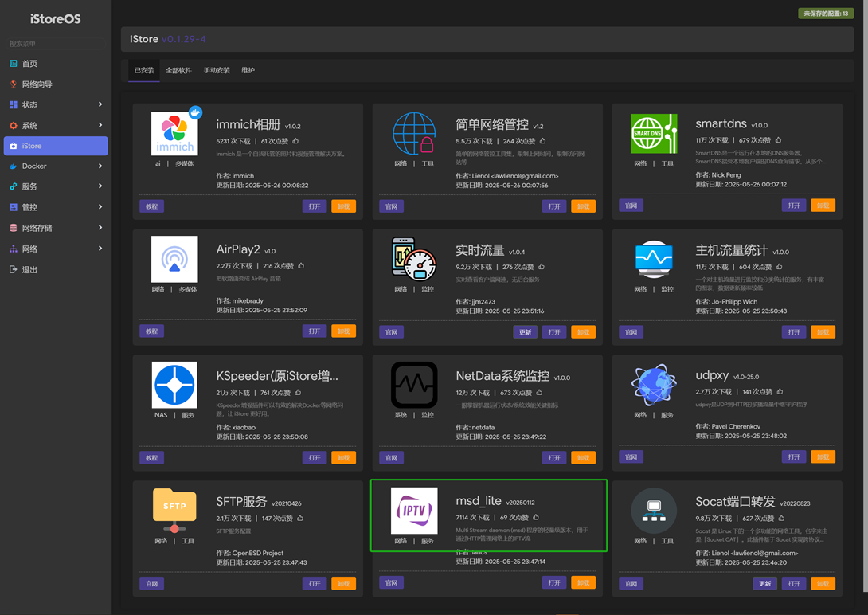Expand the 状态 sidebar menu
Image resolution: width=868 pixels, height=615 pixels.
[54, 104]
